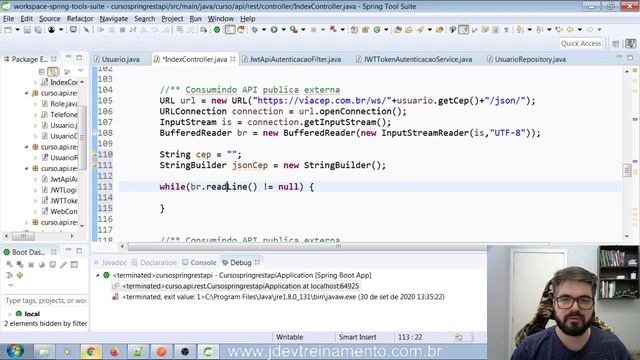640x360 pixels.
Task: Expand the Role.java tree item
Action: click(x=36, y=104)
